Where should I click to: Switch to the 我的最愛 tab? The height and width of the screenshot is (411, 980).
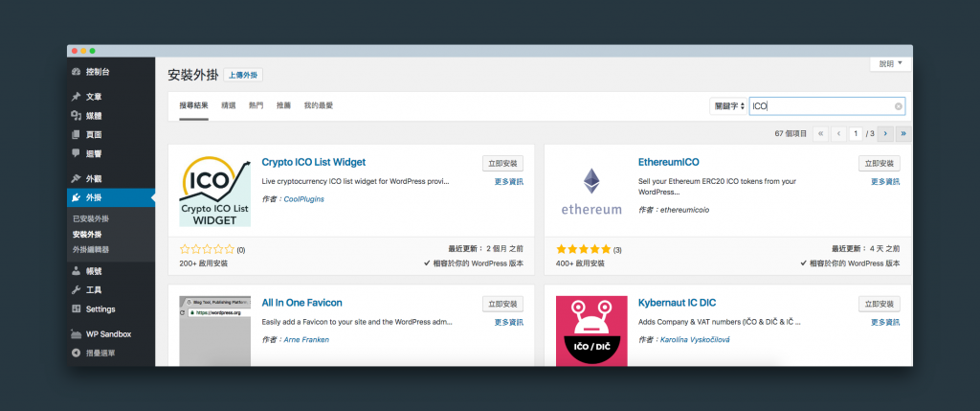[x=319, y=105]
